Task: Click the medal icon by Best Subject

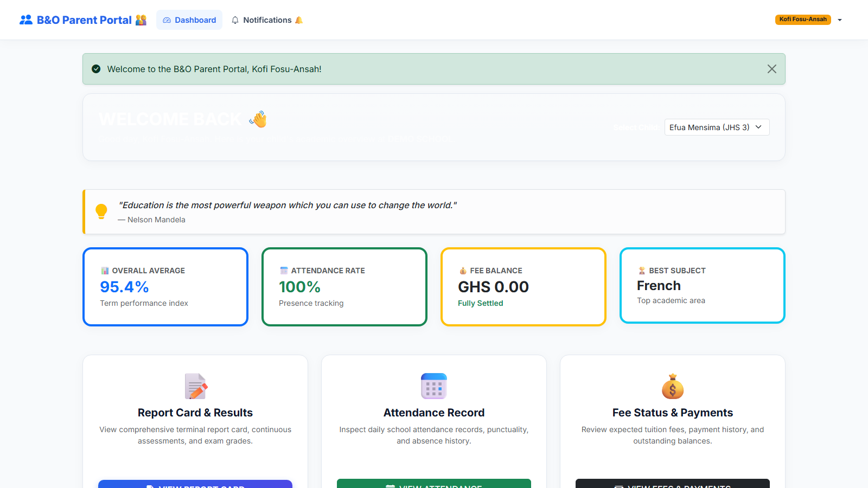Action: pos(642,271)
